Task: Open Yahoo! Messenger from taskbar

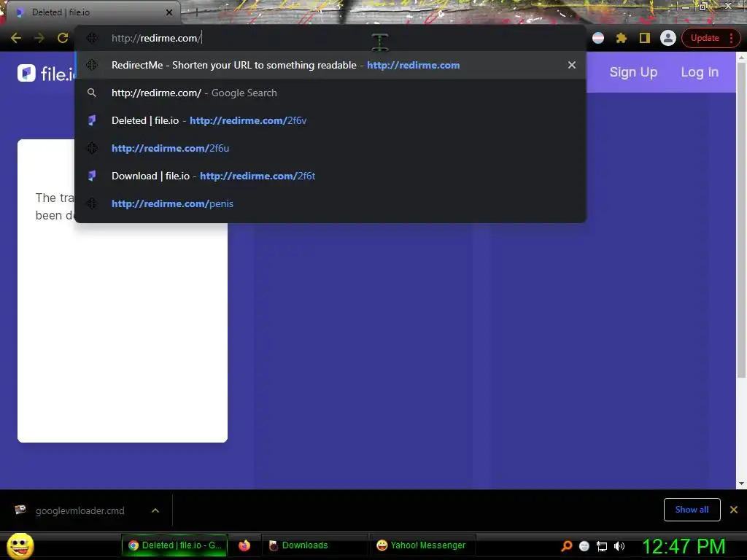Action: click(x=422, y=545)
